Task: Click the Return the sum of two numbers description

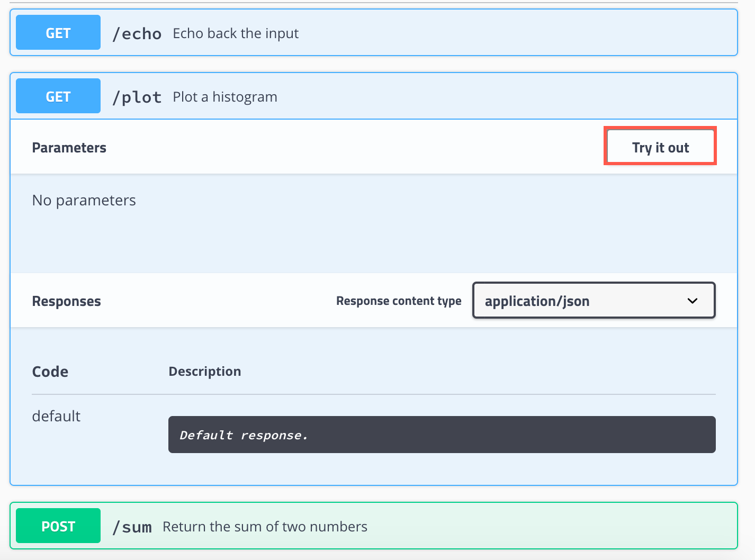Action: tap(265, 526)
